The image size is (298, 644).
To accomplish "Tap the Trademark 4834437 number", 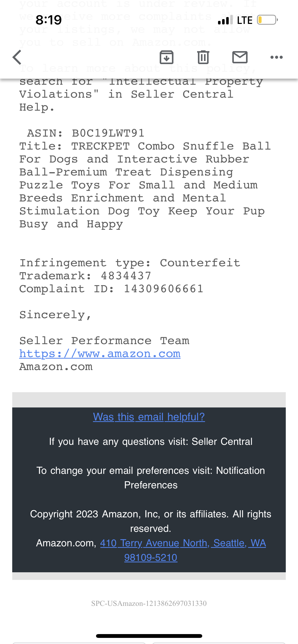I will tap(126, 276).
